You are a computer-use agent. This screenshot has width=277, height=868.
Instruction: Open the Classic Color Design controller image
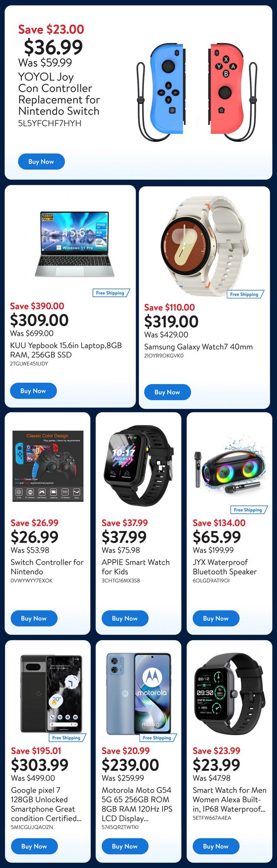click(48, 466)
